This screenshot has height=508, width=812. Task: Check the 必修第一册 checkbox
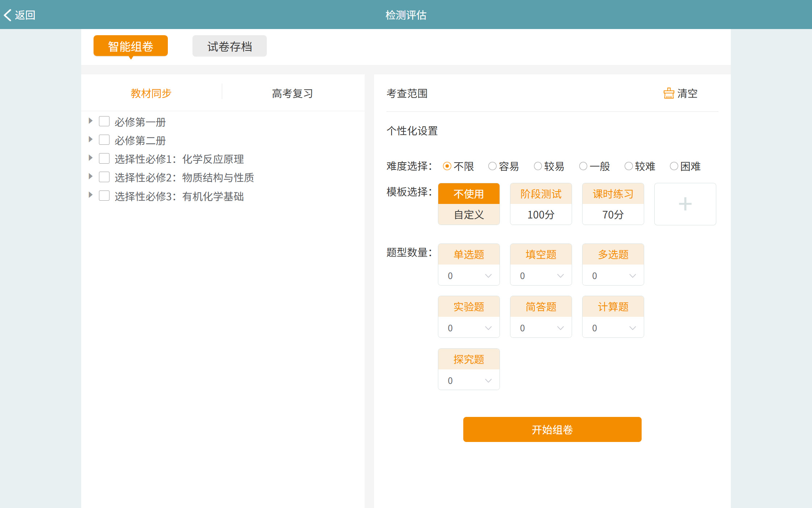[104, 121]
